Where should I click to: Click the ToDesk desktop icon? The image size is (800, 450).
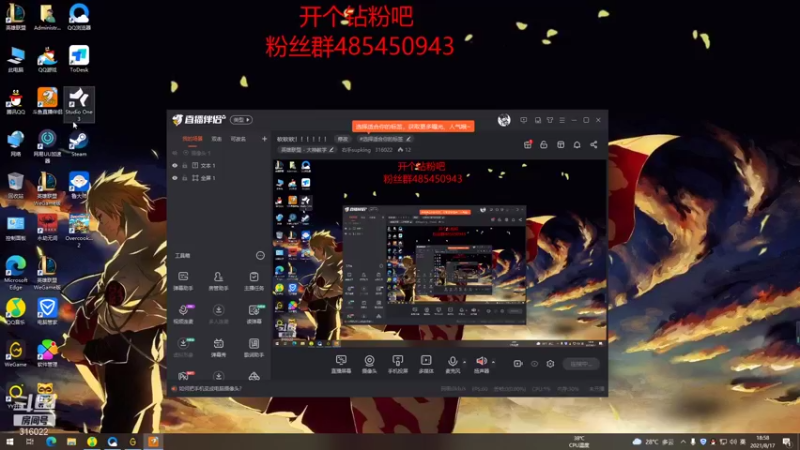(79, 59)
